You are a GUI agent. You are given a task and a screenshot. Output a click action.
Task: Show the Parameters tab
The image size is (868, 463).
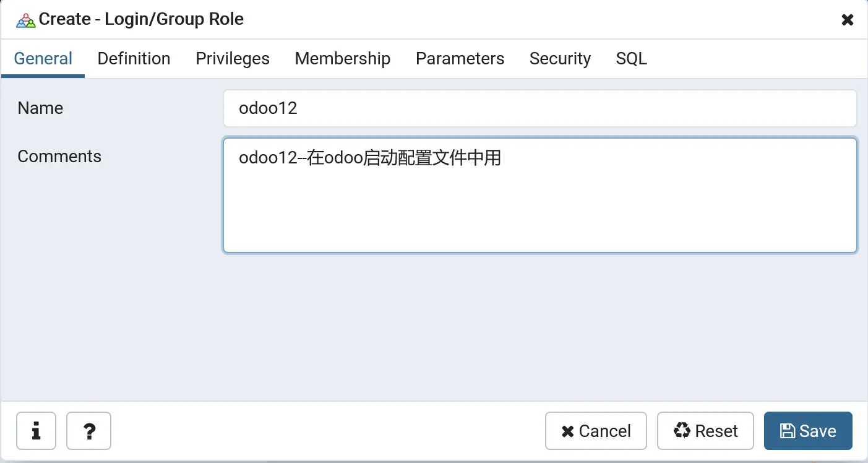460,59
